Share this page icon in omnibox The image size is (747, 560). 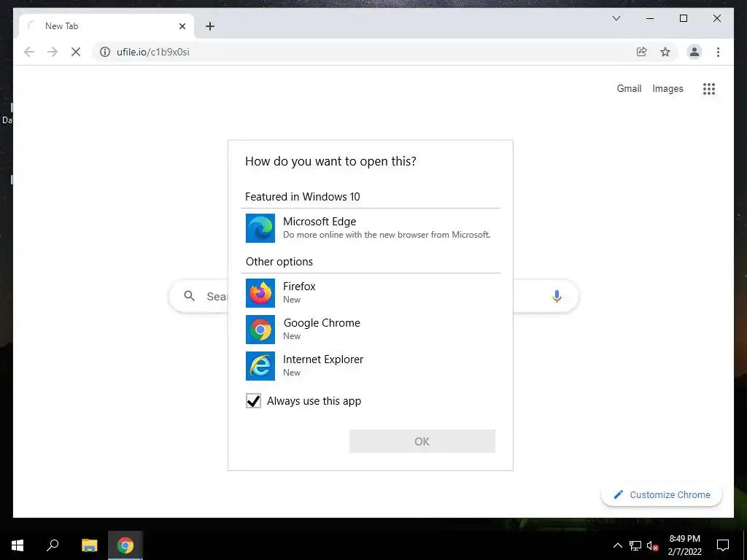[642, 52]
